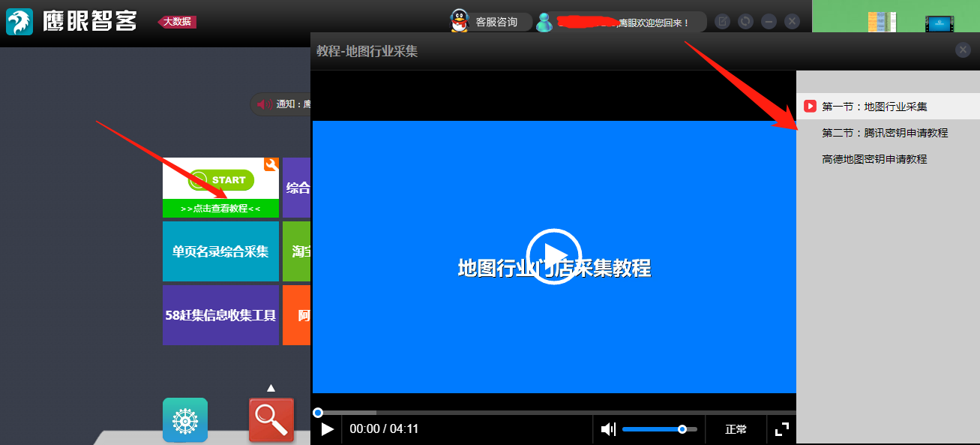Toggle playback with the bottom-left play button

(x=328, y=429)
